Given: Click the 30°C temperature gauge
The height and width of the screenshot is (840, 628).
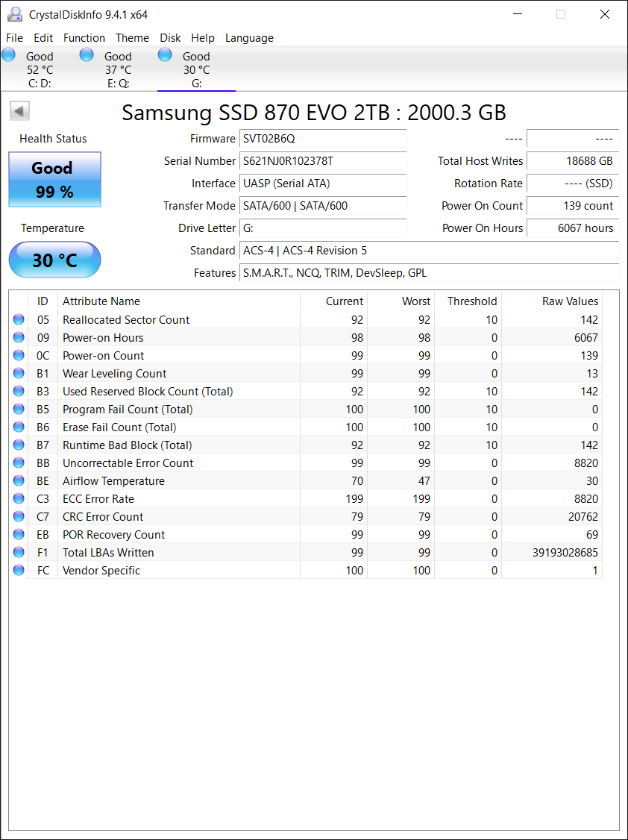Looking at the screenshot, I should 54,260.
